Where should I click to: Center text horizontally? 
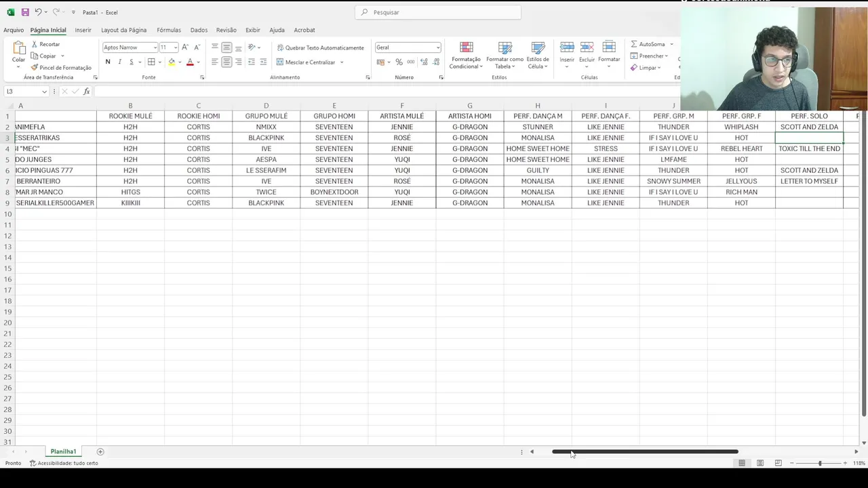coord(226,62)
